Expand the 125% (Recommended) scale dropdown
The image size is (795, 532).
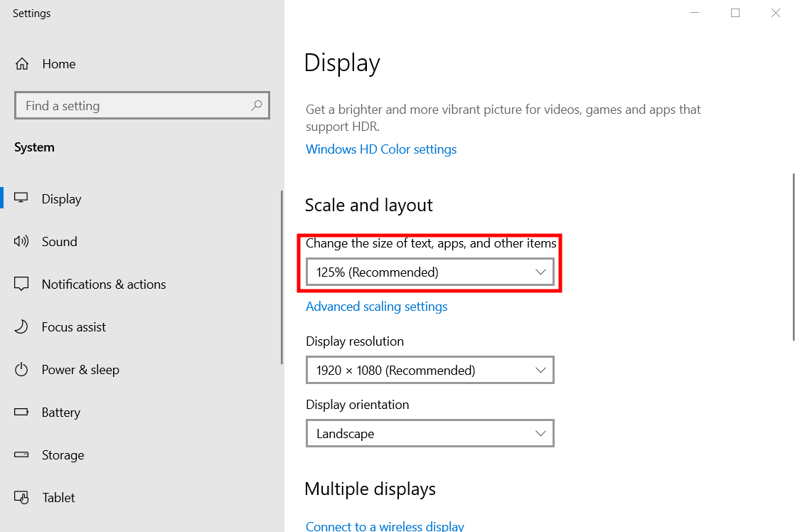pyautogui.click(x=430, y=272)
